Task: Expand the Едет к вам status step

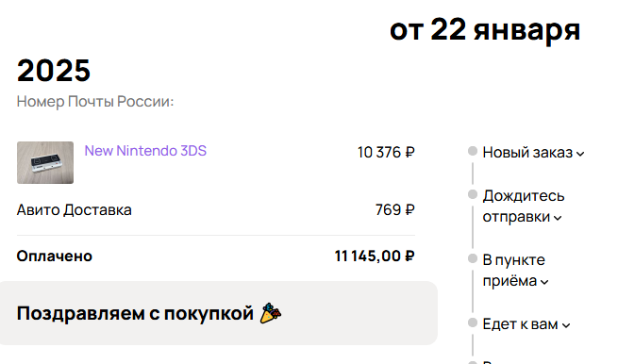Action: [526, 324]
